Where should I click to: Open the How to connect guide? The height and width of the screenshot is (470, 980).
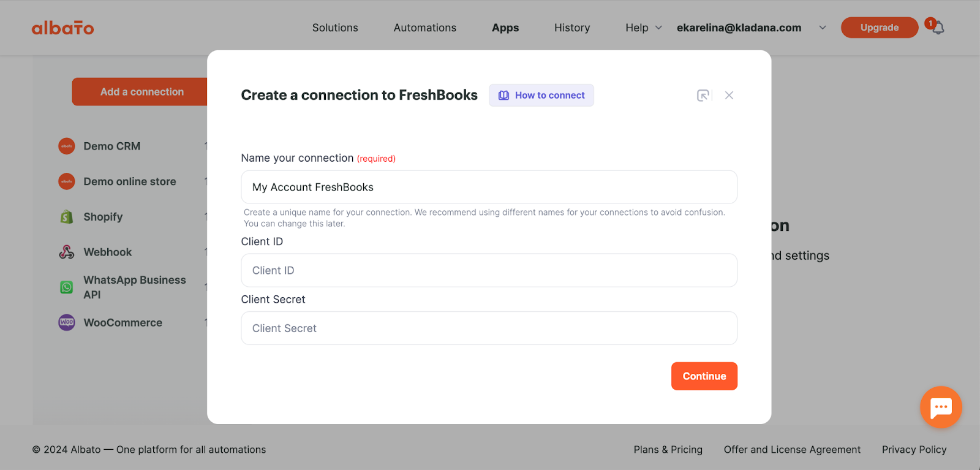541,95
